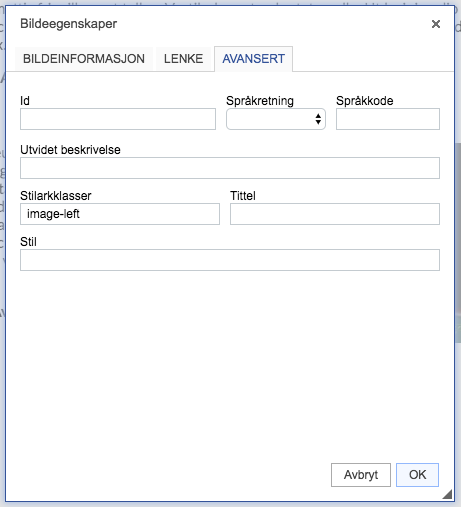Expand the Språkretning dropdown
Image resolution: width=461 pixels, height=507 pixels.
[x=276, y=119]
